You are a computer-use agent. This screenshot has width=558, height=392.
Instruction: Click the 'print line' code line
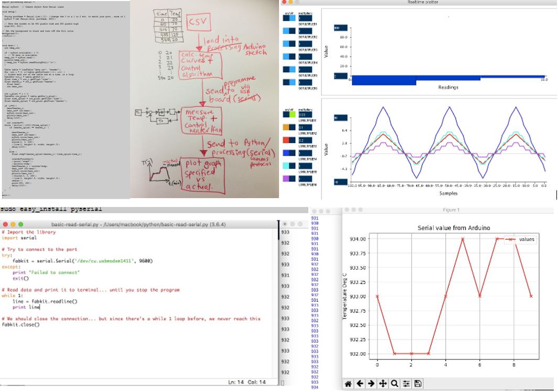coord(26,307)
